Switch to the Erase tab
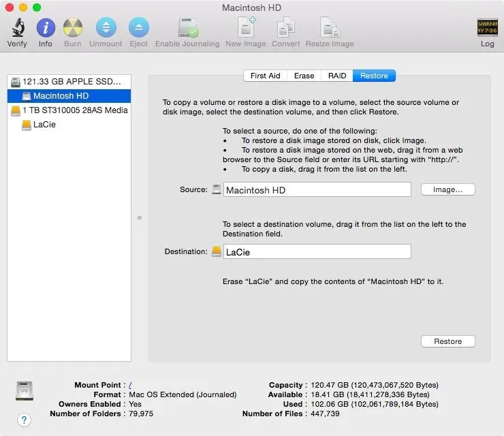The image size is (504, 436). point(304,76)
